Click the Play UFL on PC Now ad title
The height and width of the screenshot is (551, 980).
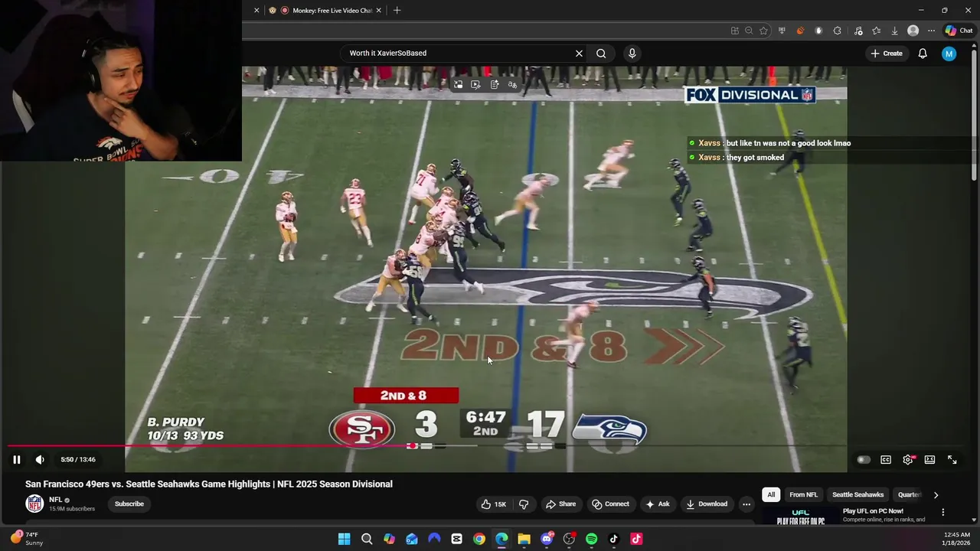click(x=873, y=511)
